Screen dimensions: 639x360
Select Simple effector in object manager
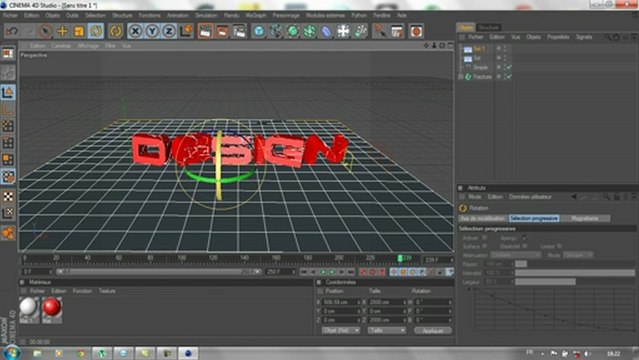(x=480, y=67)
